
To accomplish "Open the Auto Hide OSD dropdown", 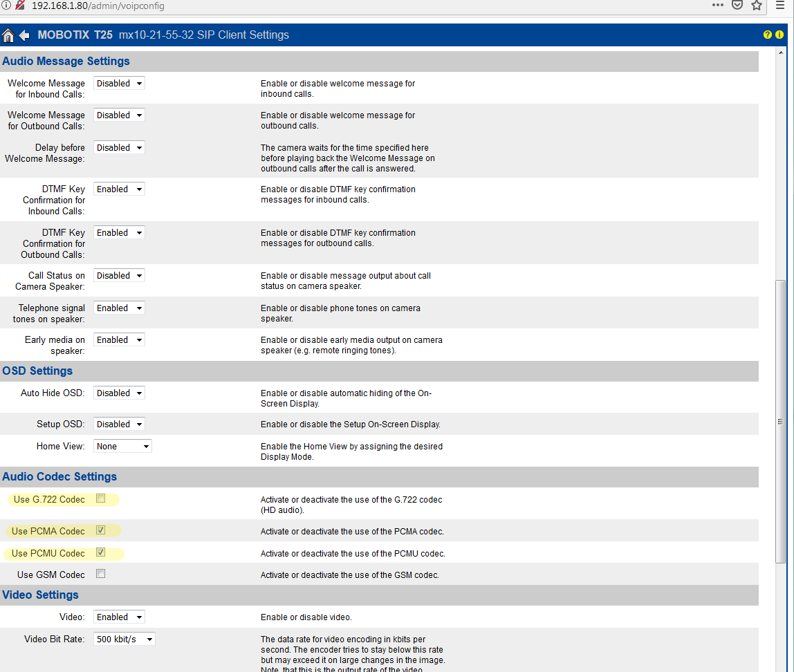I will coord(119,393).
